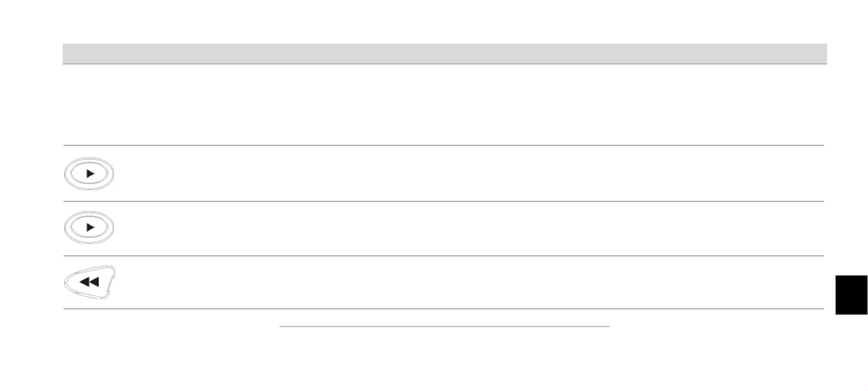Screen dimensions: 868x391
Task: Click the triangular rewind button
Action: coord(89,283)
